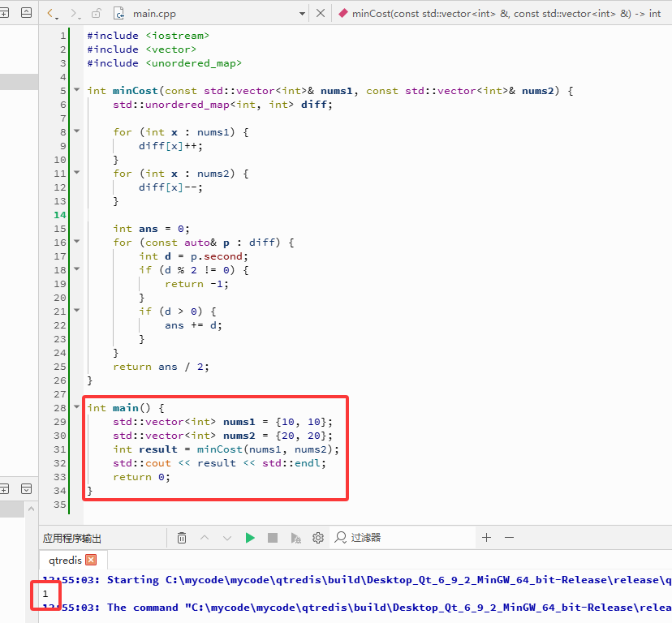Focus the 过滤器 filter field

tap(403, 538)
